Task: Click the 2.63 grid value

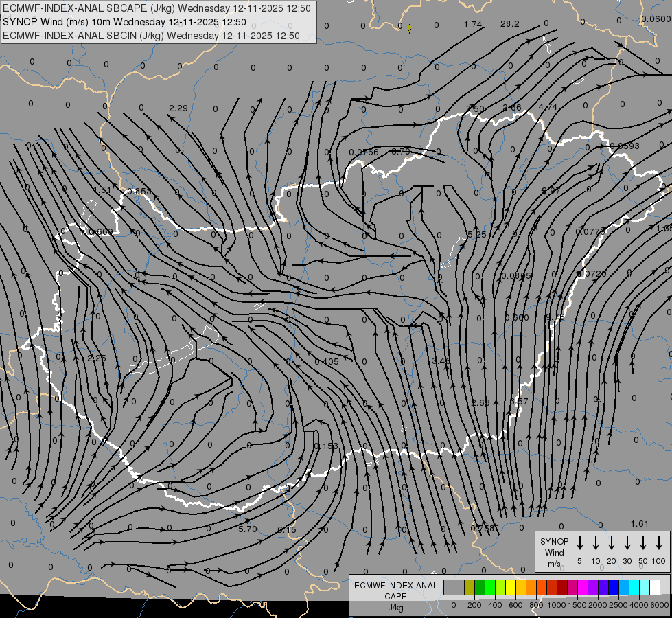Action: pyautogui.click(x=480, y=402)
